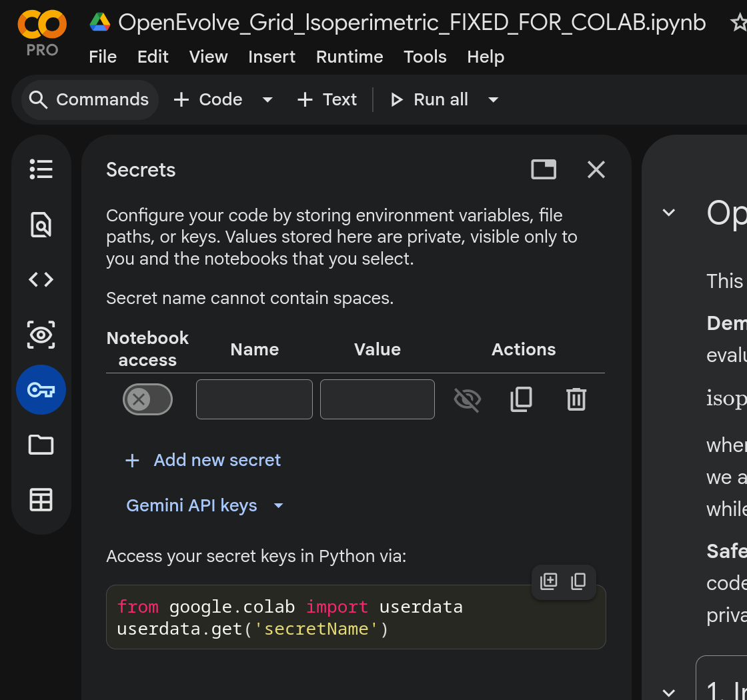747x700 pixels.
Task: Collapse the section 1 chevron in notebook
Action: [x=669, y=693]
